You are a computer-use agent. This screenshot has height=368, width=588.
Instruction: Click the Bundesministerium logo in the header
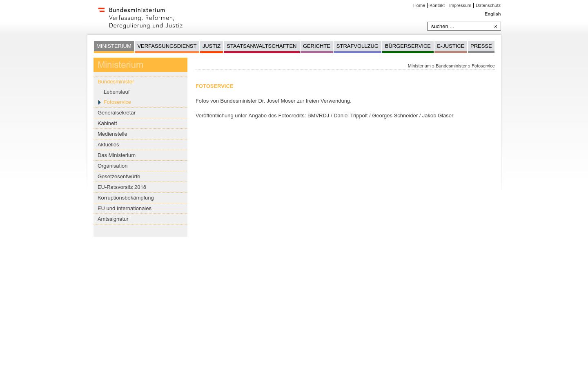(140, 18)
